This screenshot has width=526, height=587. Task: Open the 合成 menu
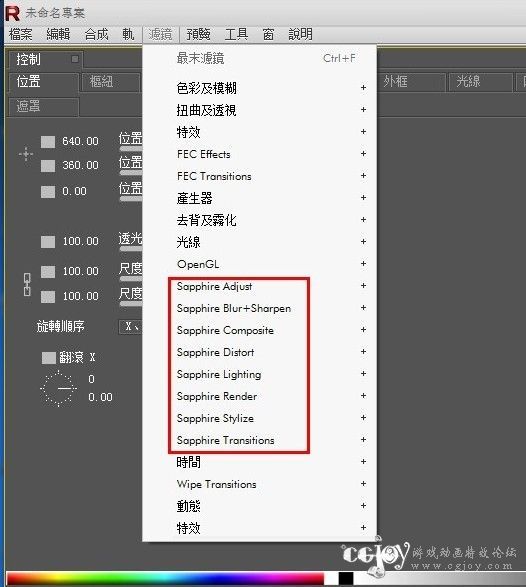pos(96,34)
